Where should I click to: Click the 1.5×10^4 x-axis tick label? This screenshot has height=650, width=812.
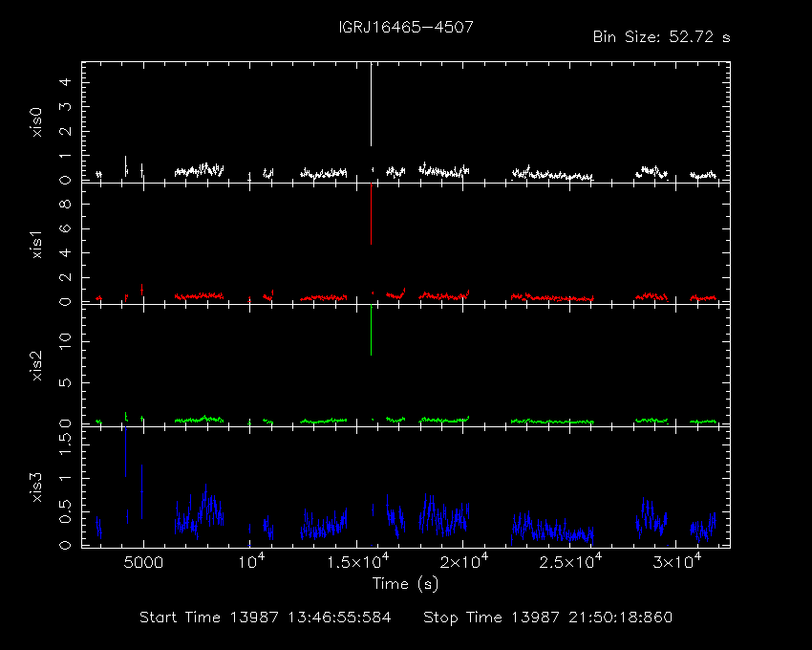[358, 561]
